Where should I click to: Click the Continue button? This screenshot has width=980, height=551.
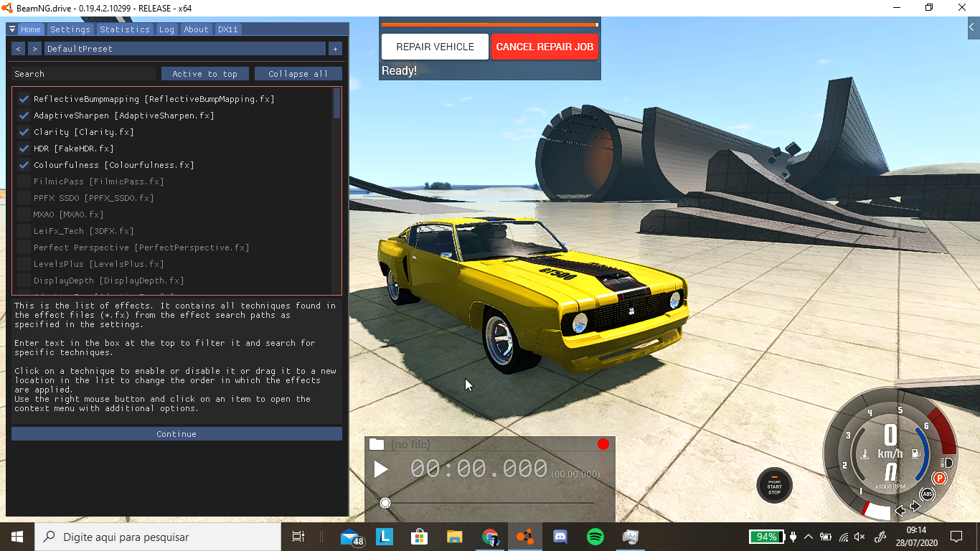176,434
